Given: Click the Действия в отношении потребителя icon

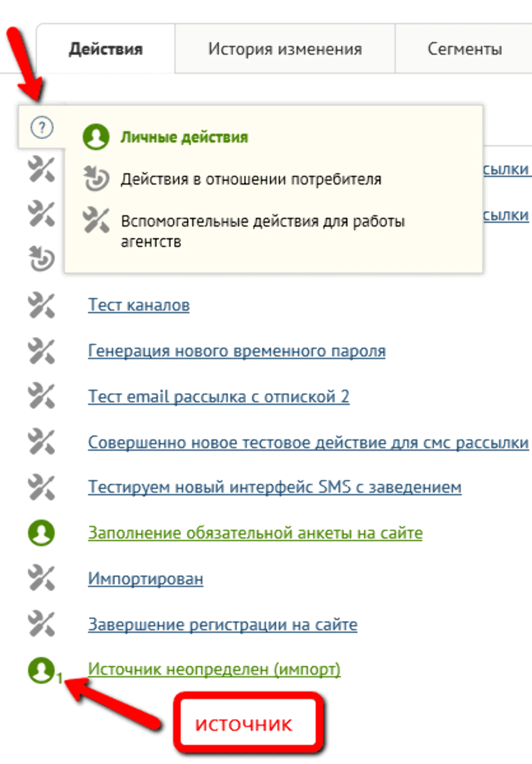Looking at the screenshot, I should tap(96, 178).
